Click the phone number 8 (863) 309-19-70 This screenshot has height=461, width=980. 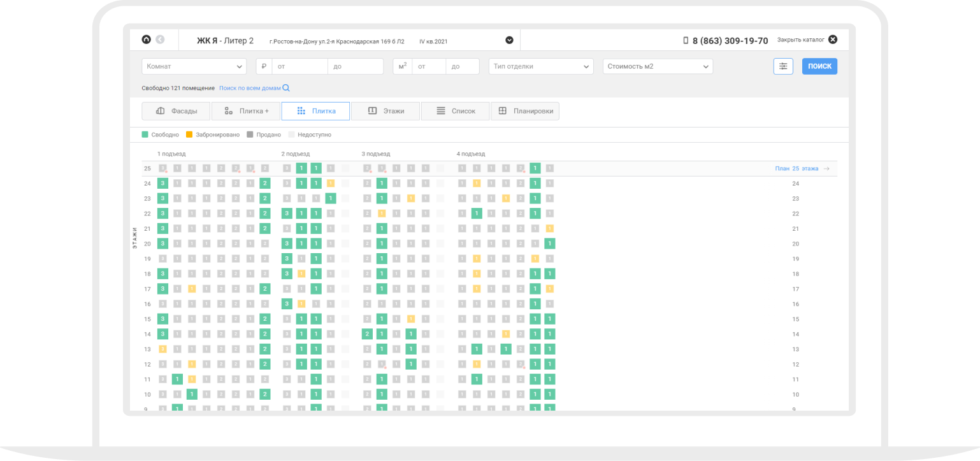click(730, 40)
